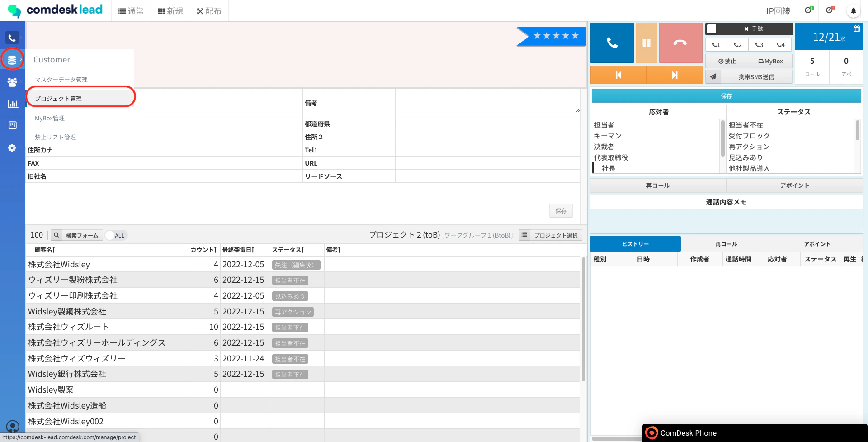Image resolution: width=868 pixels, height=442 pixels.
Task: Toggle the ALL switch
Action: click(x=116, y=235)
